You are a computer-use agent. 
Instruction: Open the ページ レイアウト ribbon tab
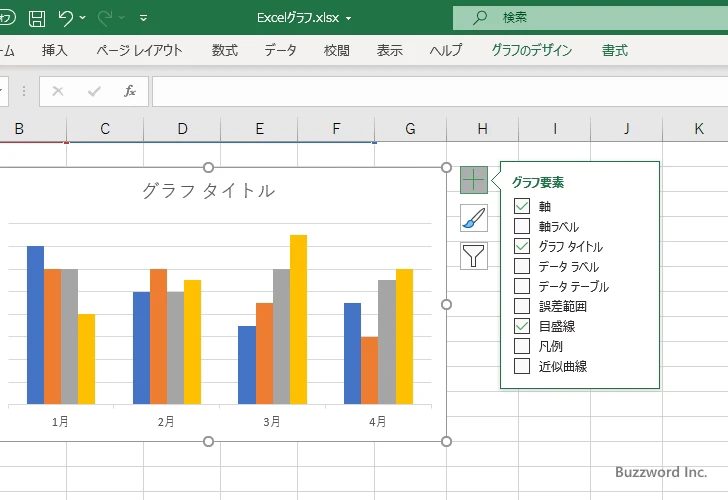coord(139,50)
